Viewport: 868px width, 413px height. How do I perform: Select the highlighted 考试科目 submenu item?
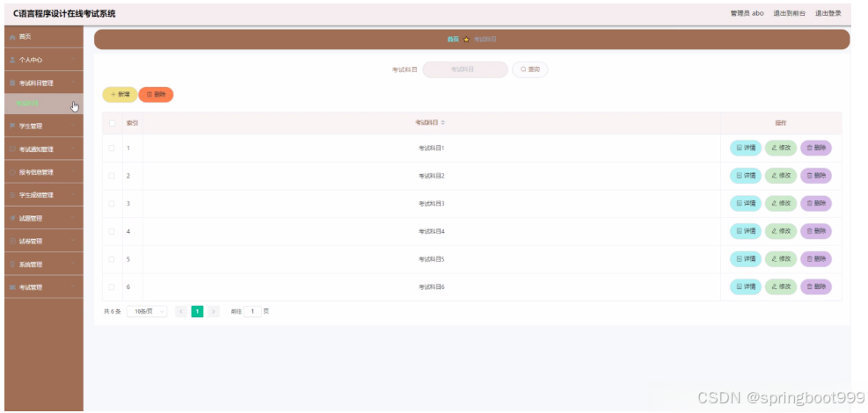(44, 104)
